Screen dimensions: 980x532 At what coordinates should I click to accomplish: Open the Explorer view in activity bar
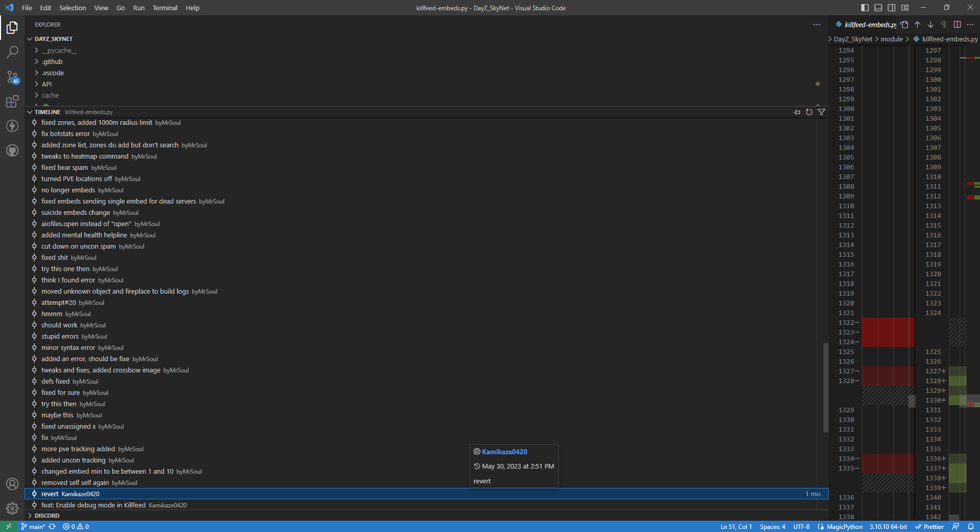click(x=12, y=28)
